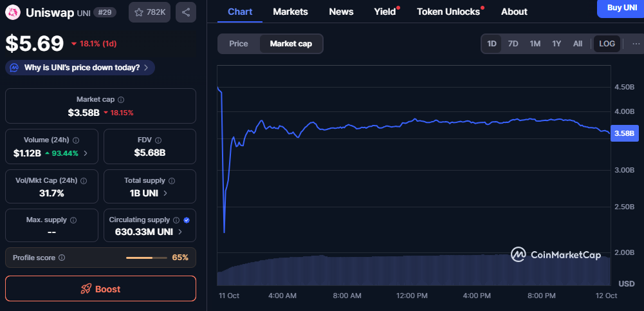Click the Volume (24h) info icon
Image resolution: width=644 pixels, height=311 pixels.
(76, 140)
